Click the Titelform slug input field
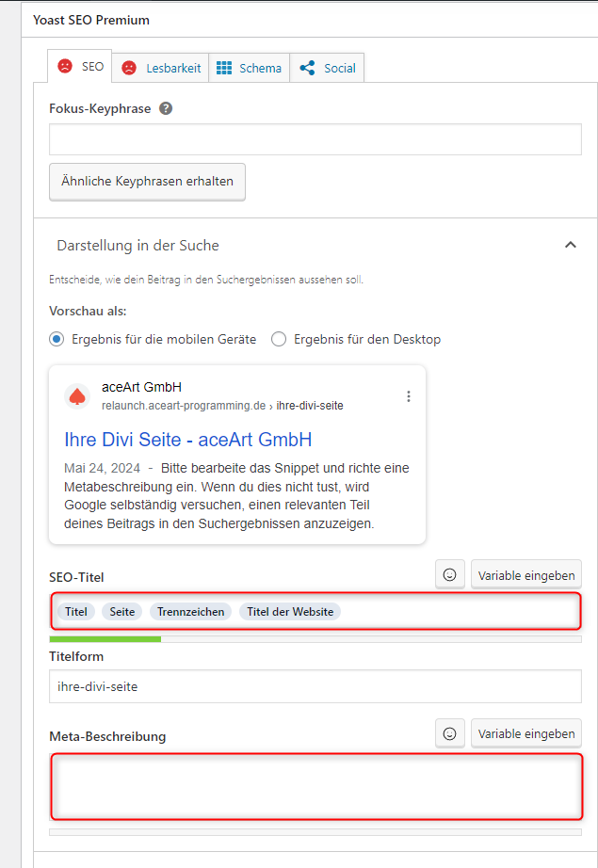Viewport: 598px width, 868px height. tap(315, 686)
